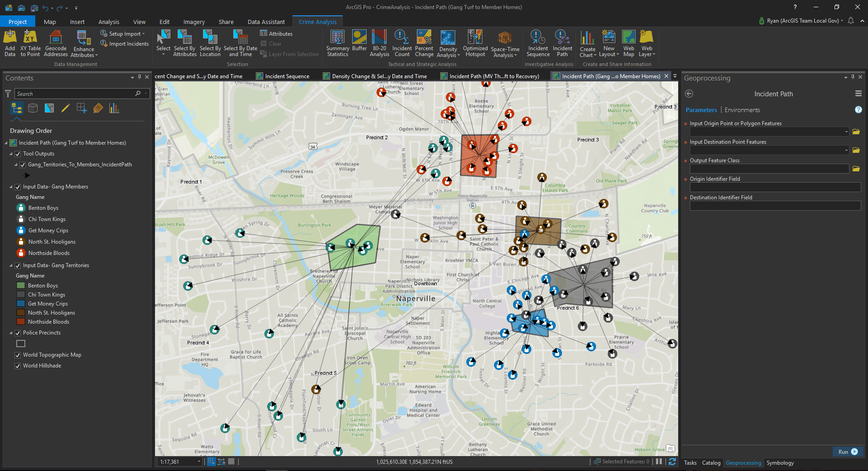Collapse Input Data- Gang Members group
The width and height of the screenshot is (868, 471).
(11, 187)
